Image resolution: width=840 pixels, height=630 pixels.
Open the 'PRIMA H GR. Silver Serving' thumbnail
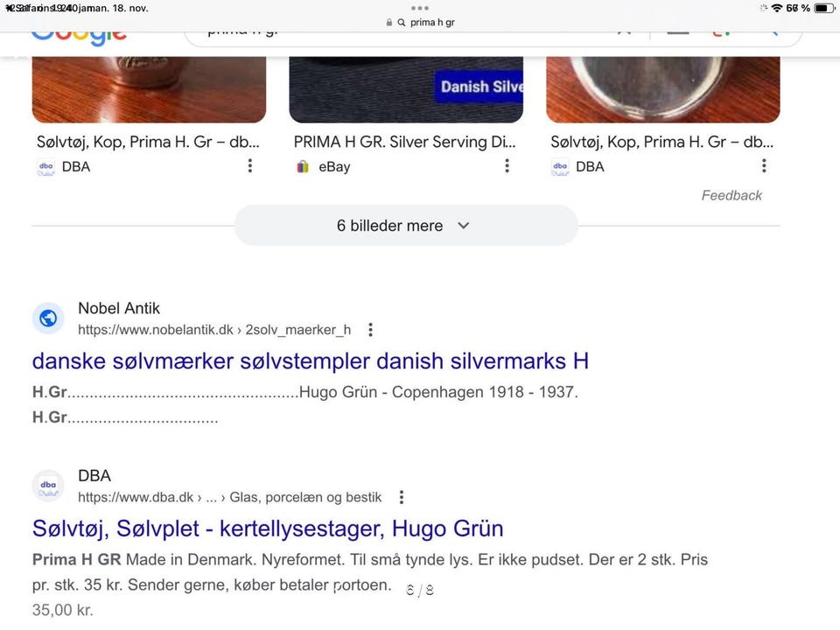(x=406, y=88)
